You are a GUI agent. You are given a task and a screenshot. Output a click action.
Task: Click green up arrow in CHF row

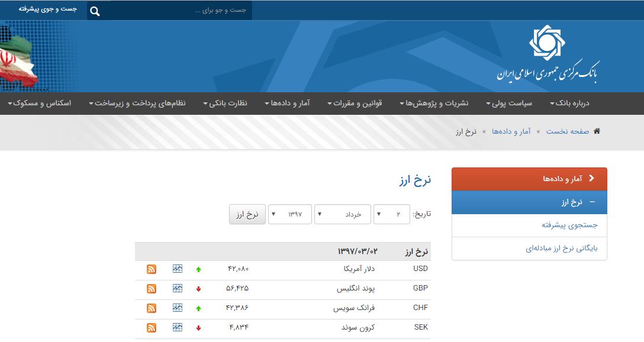coord(198,308)
